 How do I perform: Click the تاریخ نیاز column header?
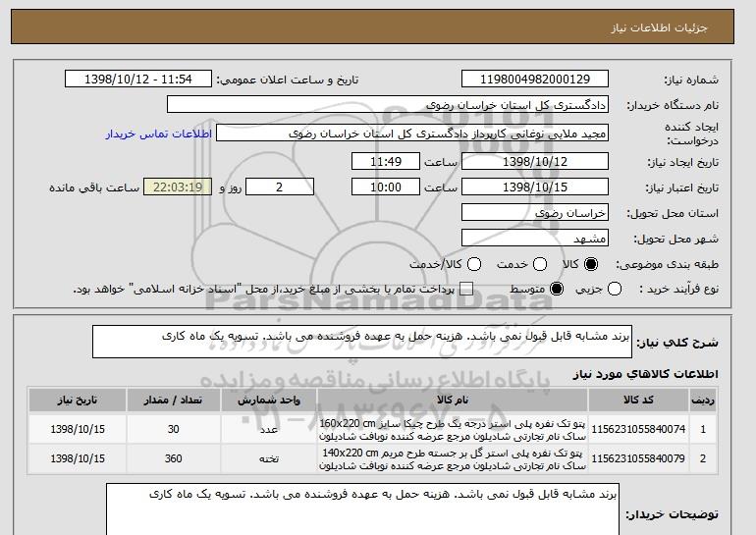(78, 401)
